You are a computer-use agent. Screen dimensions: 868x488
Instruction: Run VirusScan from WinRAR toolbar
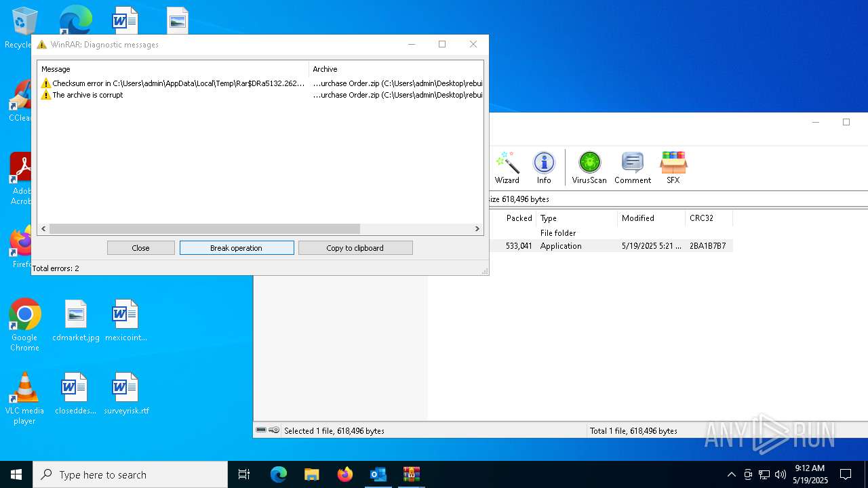(589, 167)
